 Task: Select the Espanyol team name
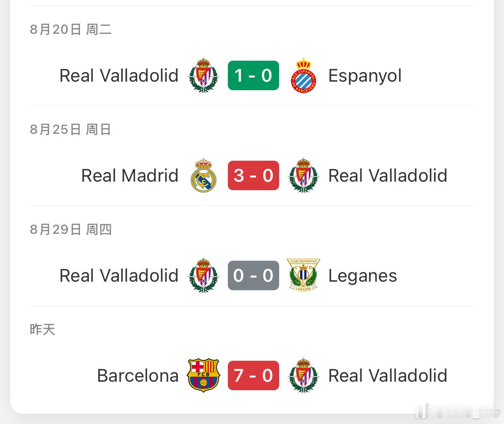365,76
